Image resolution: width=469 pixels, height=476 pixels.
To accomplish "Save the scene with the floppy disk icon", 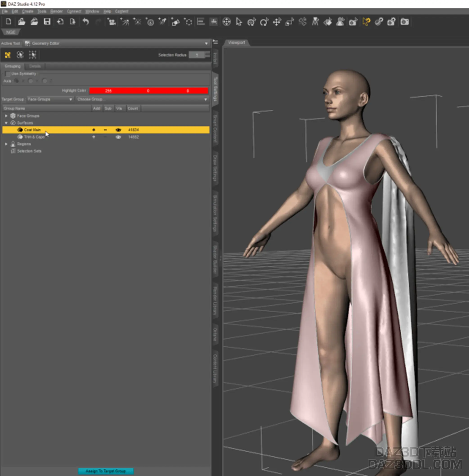I will [47, 22].
